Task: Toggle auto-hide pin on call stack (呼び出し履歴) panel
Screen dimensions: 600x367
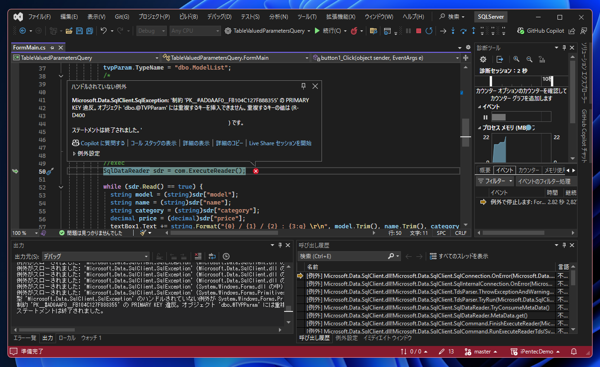Action: pos(564,245)
